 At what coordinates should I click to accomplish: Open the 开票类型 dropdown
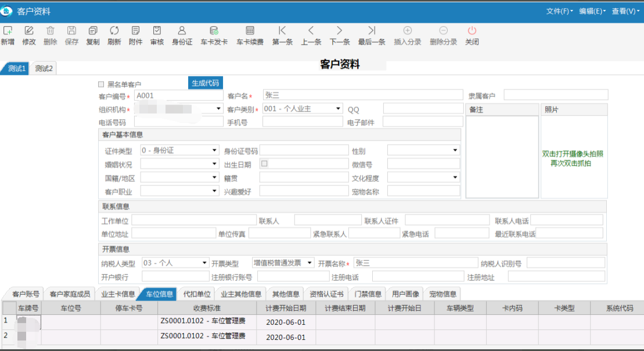(x=310, y=263)
